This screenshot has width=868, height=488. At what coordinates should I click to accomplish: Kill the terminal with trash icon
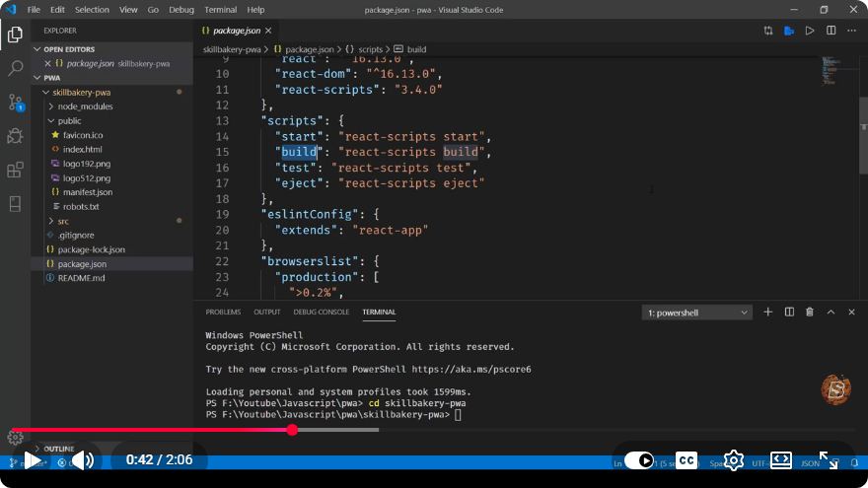[x=810, y=313]
